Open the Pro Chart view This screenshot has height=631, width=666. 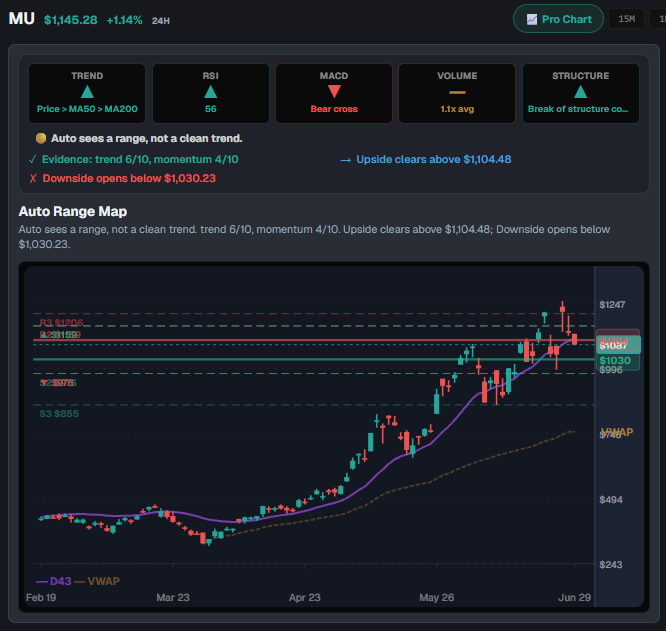pos(558,19)
